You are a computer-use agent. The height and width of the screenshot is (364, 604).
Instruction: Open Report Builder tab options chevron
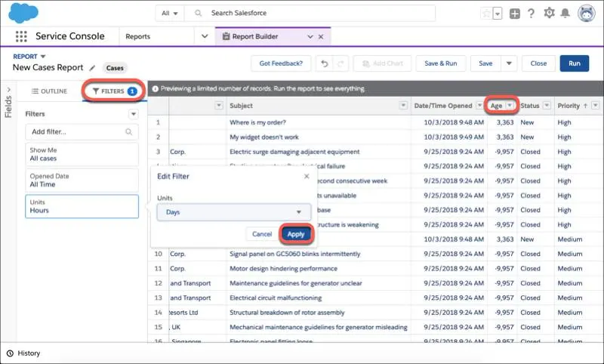[310, 36]
